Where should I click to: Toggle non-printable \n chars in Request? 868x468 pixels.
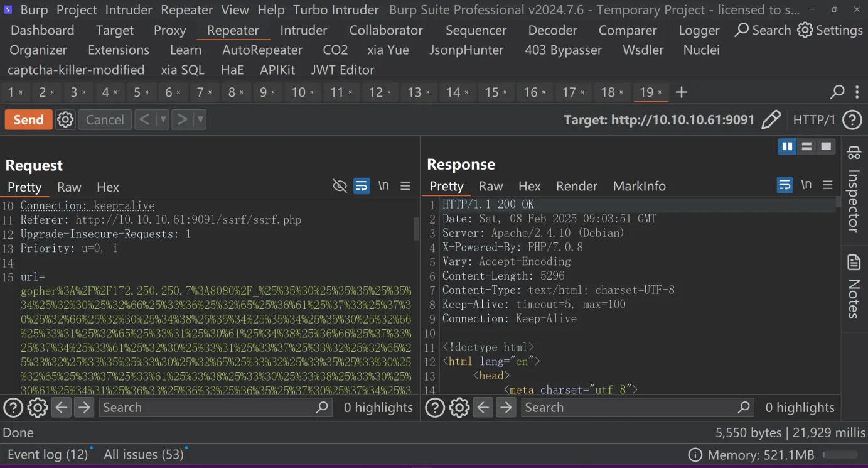pos(383,186)
